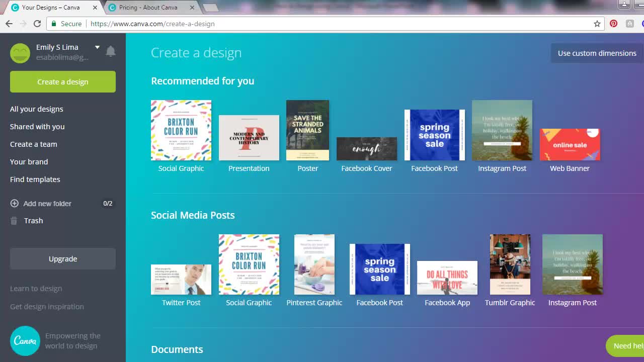644x362 pixels.
Task: Open All your designs
Action: point(37,109)
